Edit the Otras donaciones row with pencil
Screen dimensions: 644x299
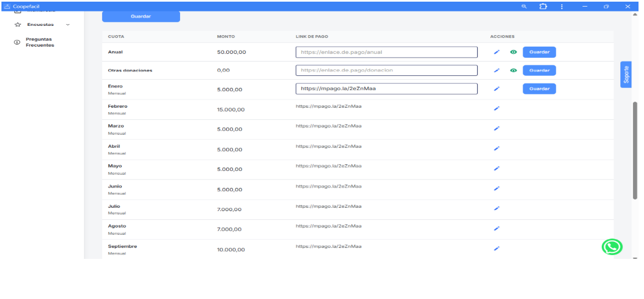[496, 70]
